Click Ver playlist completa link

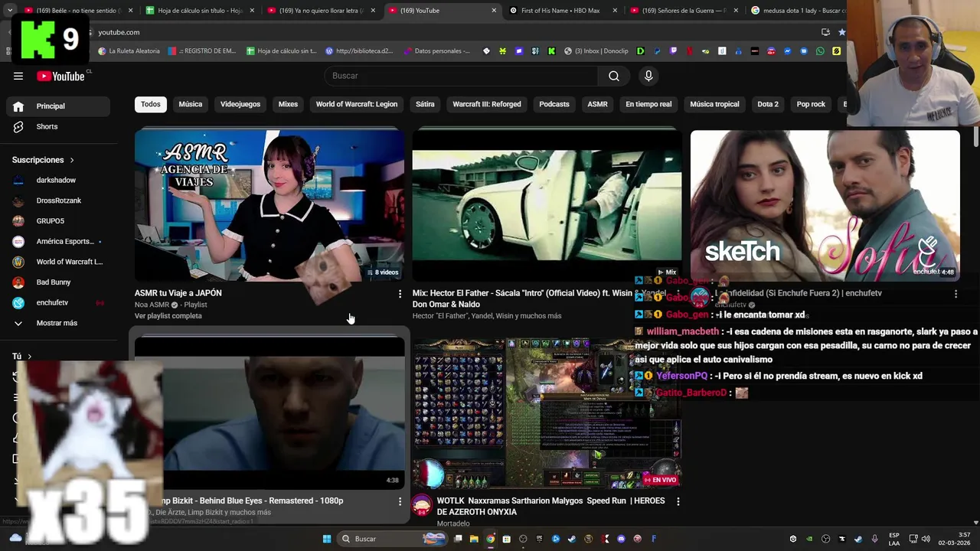168,316
